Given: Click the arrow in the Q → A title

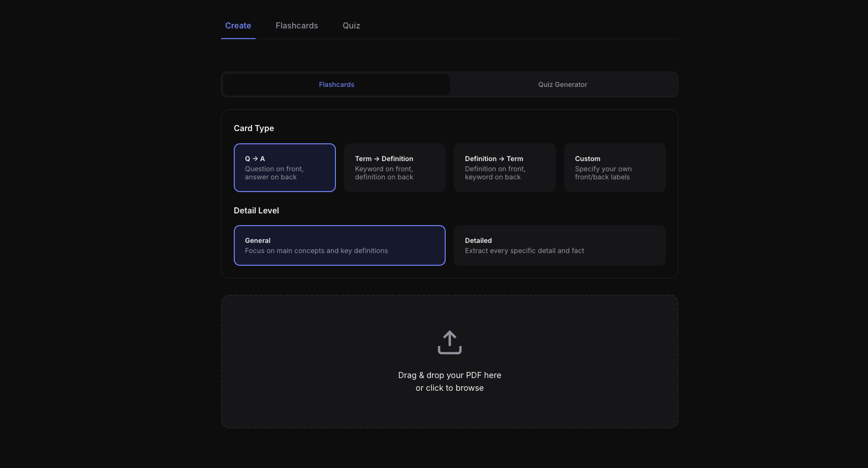Looking at the screenshot, I should coord(255,159).
